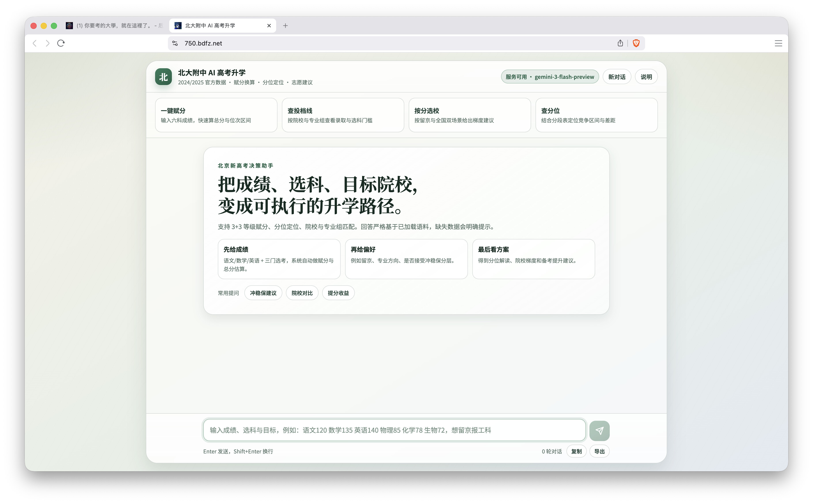Select the 一键赋分 quick action card
Screen dimensions: 813x504
pyautogui.click(x=216, y=115)
